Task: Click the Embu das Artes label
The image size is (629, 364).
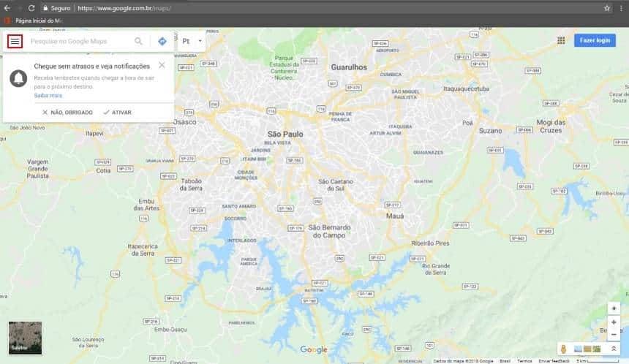Action: tap(146, 205)
